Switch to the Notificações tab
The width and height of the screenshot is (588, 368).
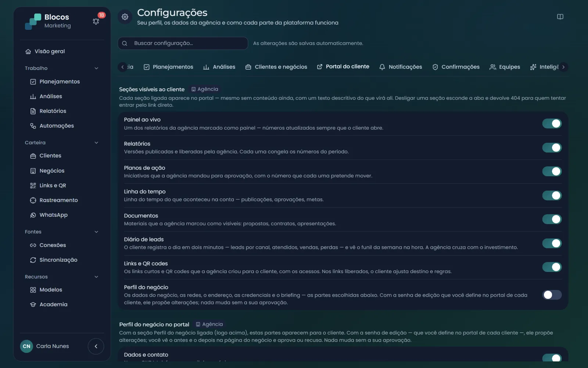pos(401,67)
